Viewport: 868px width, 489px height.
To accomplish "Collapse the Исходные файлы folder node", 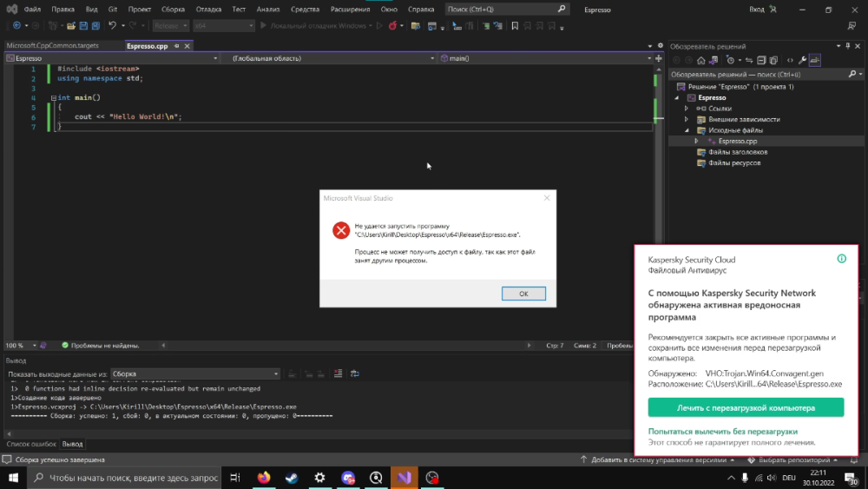I will pos(687,130).
